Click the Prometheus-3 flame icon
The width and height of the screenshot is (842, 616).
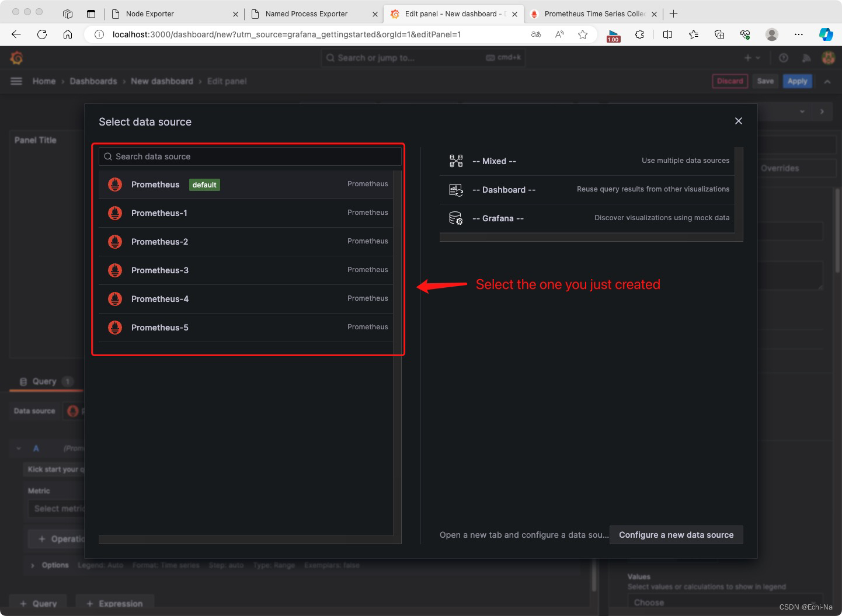115,270
